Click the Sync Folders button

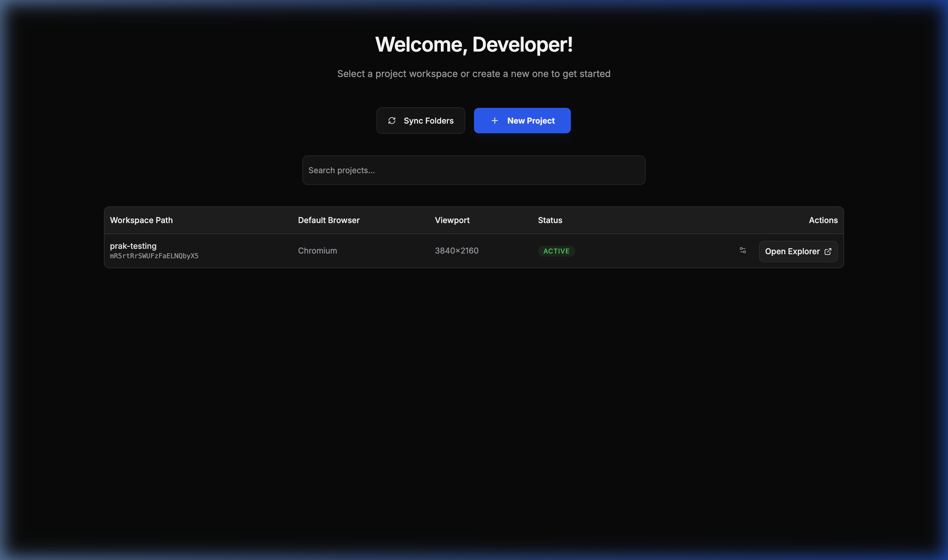(x=420, y=120)
